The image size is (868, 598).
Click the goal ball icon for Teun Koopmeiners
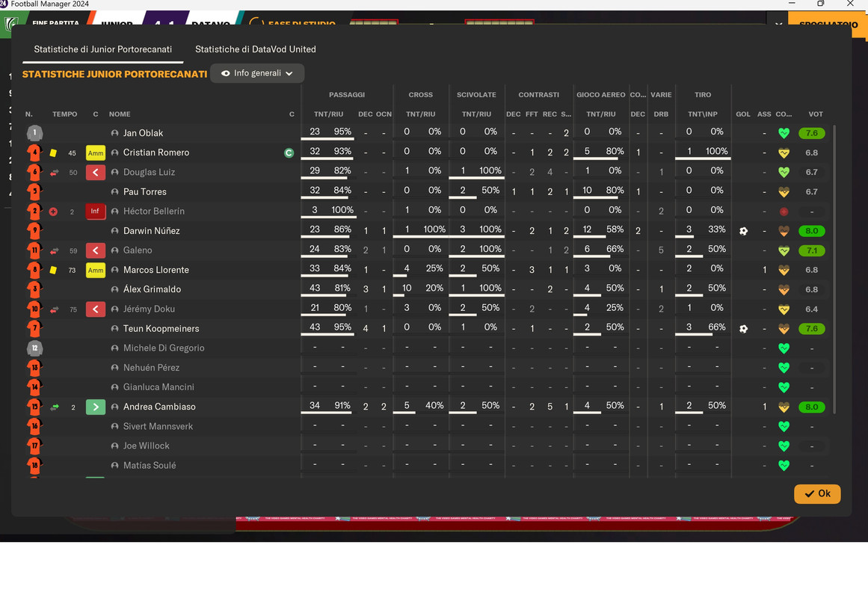743,329
